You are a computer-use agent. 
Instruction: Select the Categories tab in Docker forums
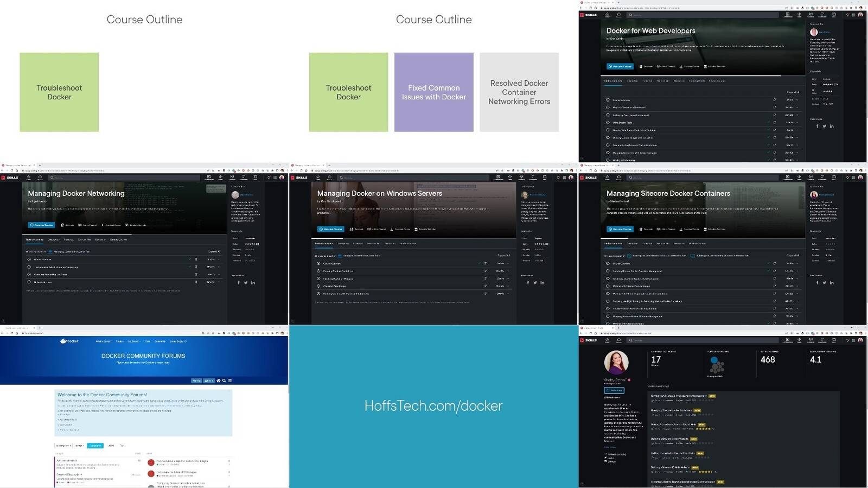(95, 446)
